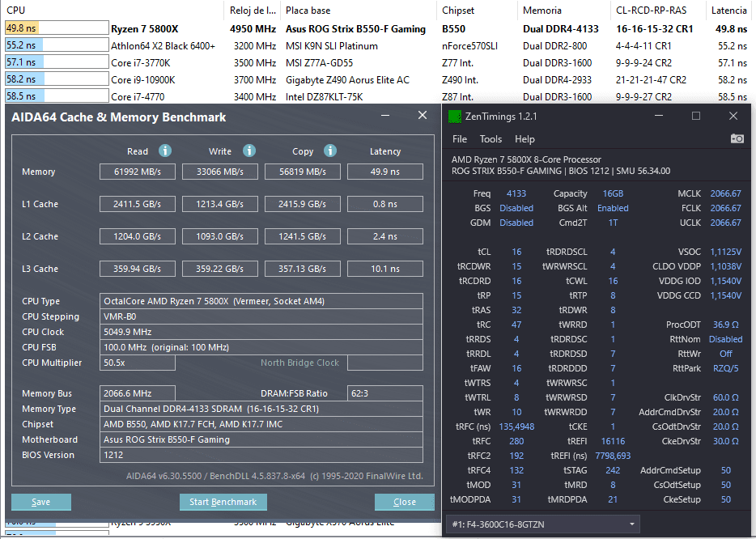The height and width of the screenshot is (539, 756).
Task: Click the Write info icon in AIDA64
Action: 248,151
